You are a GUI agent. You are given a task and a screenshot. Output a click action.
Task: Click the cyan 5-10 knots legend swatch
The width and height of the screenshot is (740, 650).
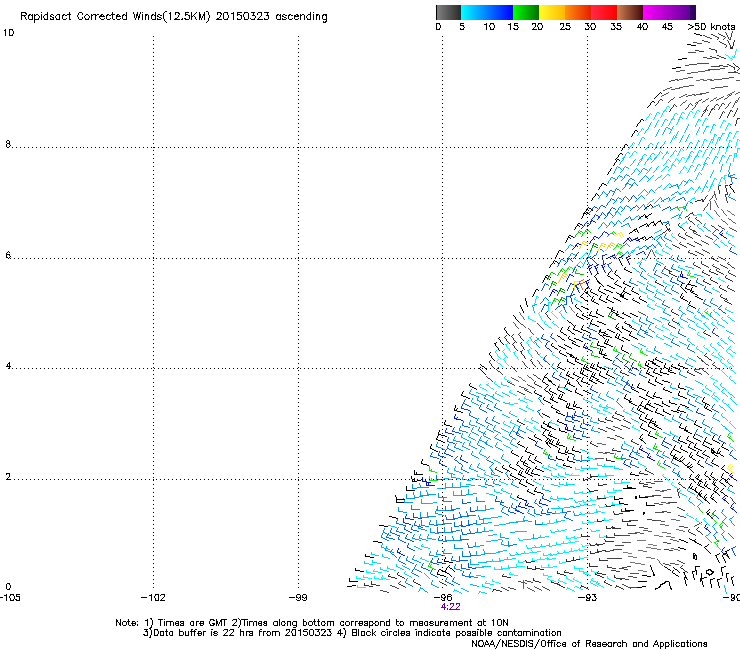[x=474, y=12]
